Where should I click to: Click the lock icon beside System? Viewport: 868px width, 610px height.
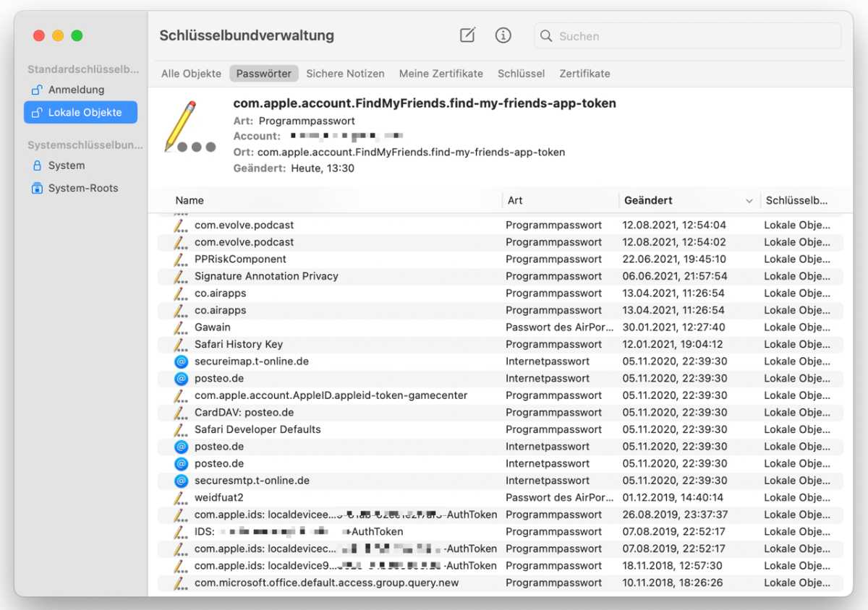point(38,166)
